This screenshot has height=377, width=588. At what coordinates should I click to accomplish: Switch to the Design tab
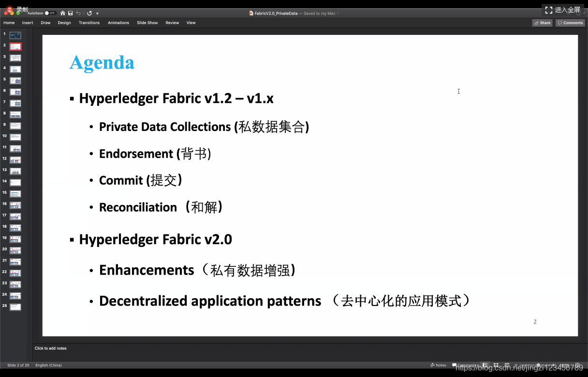coord(64,23)
